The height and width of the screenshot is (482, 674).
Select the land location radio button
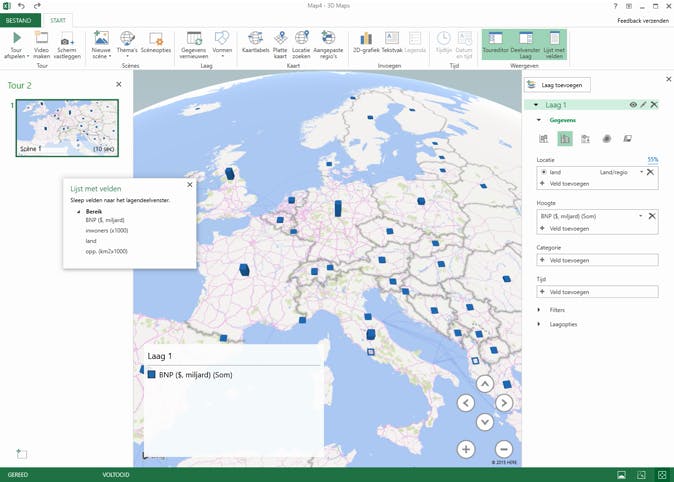pyautogui.click(x=543, y=172)
